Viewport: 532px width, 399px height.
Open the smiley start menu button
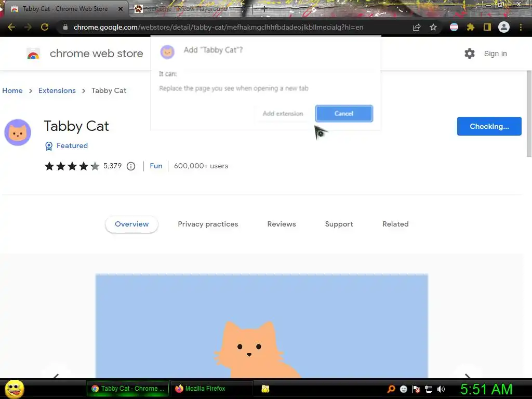click(x=14, y=389)
